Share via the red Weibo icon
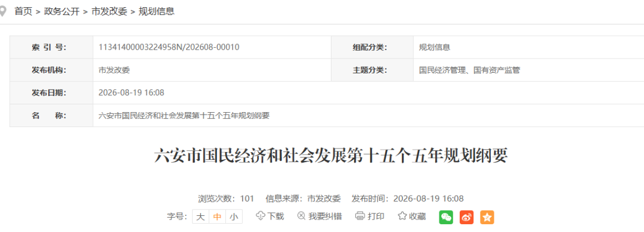This screenshot has height=232, width=644. point(466,217)
